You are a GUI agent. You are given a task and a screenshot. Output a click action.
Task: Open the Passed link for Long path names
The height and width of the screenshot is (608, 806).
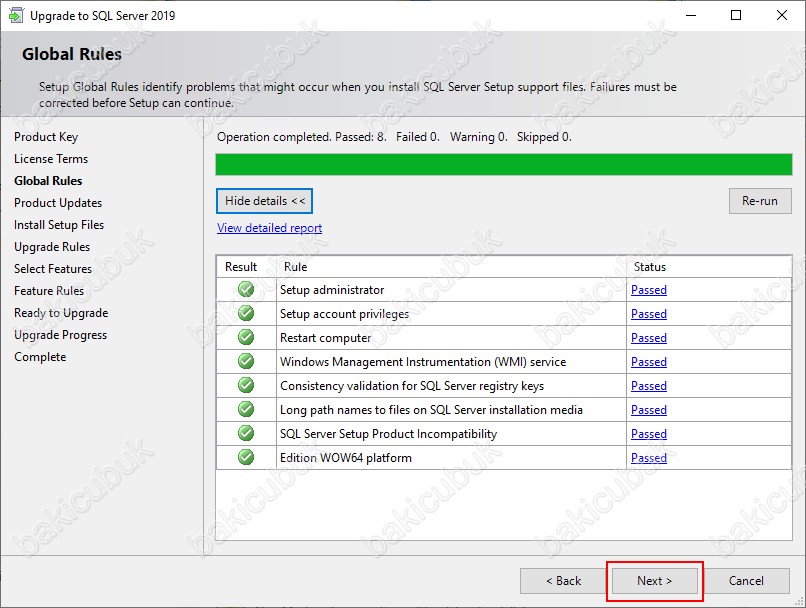coord(649,410)
